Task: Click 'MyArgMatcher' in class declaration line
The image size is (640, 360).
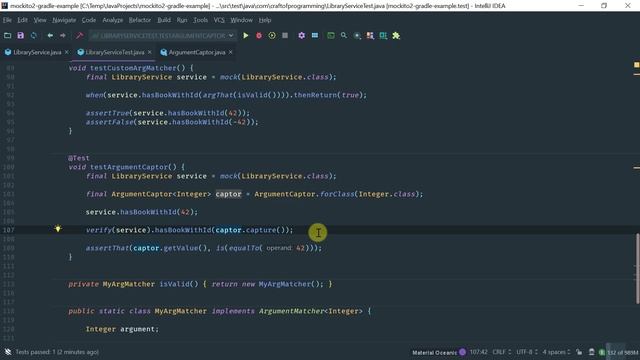Action: click(x=180, y=311)
